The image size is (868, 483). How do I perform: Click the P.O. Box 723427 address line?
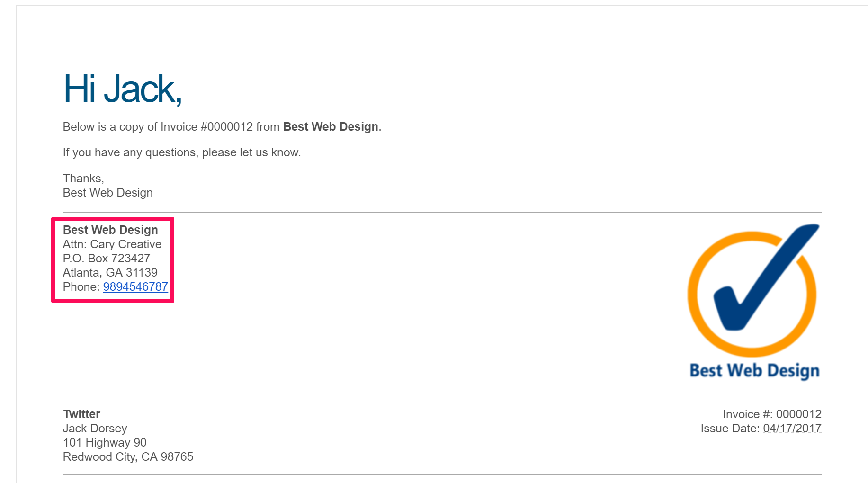pyautogui.click(x=107, y=259)
